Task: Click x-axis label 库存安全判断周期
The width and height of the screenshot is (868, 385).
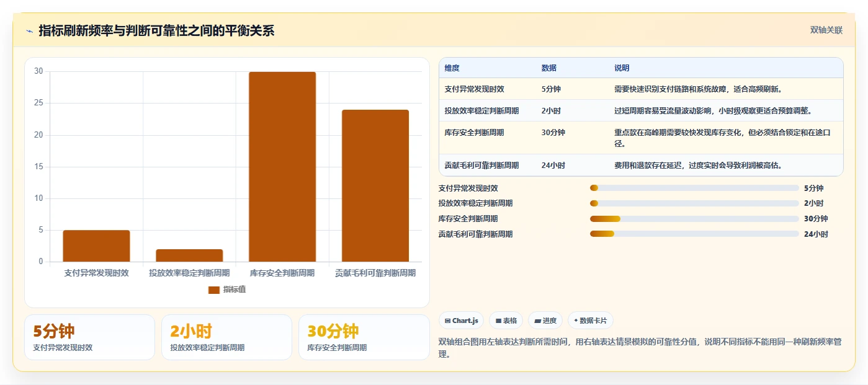Action: [x=282, y=273]
